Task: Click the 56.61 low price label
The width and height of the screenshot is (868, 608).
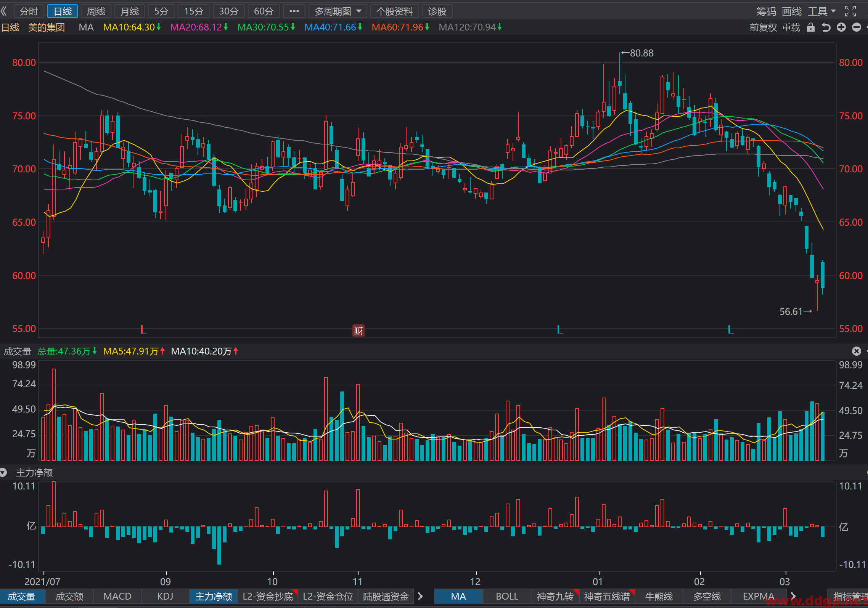Action: point(796,312)
